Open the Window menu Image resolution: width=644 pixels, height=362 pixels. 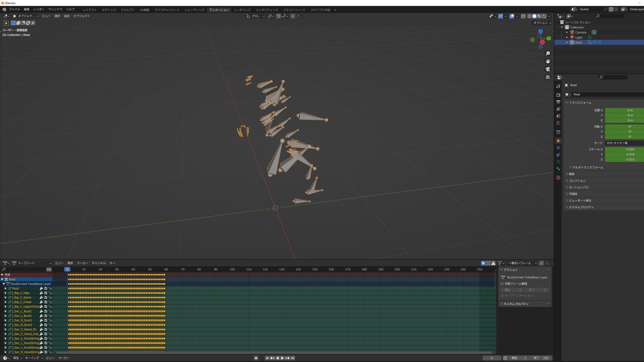point(55,9)
